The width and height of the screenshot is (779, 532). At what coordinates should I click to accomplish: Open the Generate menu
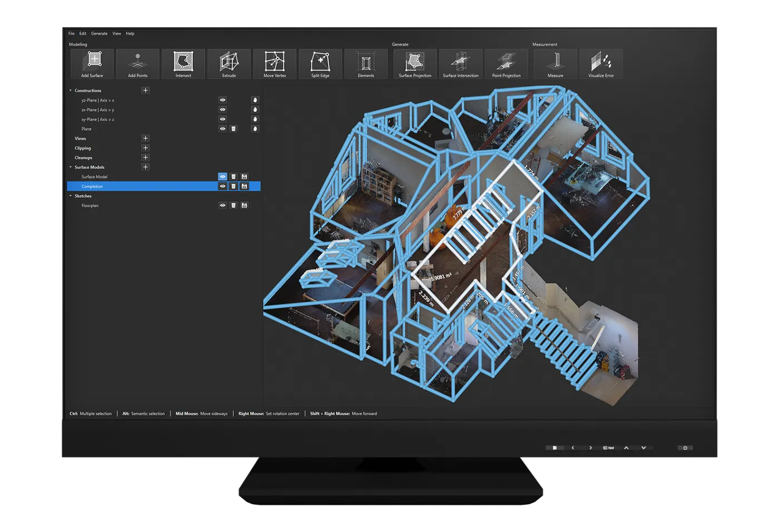click(99, 34)
